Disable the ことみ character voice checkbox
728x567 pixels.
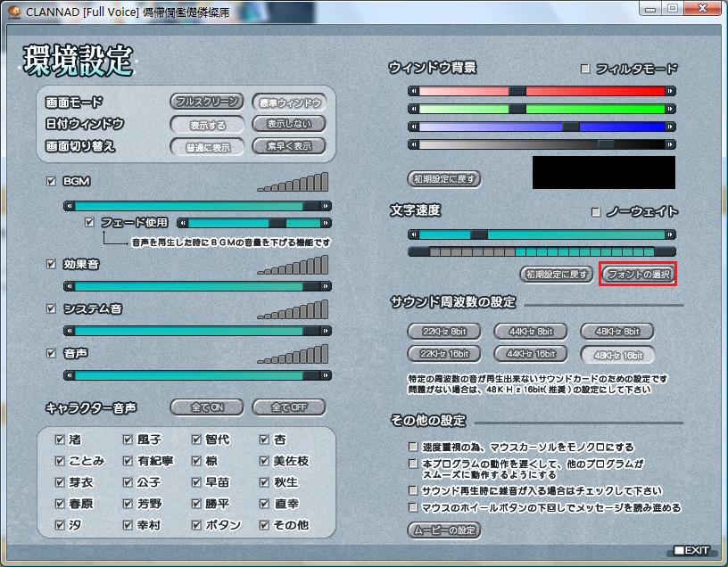pos(60,461)
